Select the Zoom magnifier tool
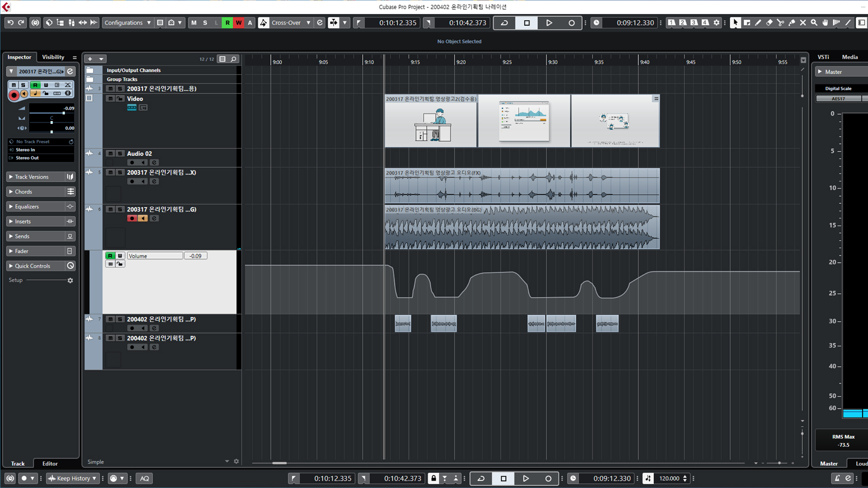The height and width of the screenshot is (488, 868). [x=814, y=23]
